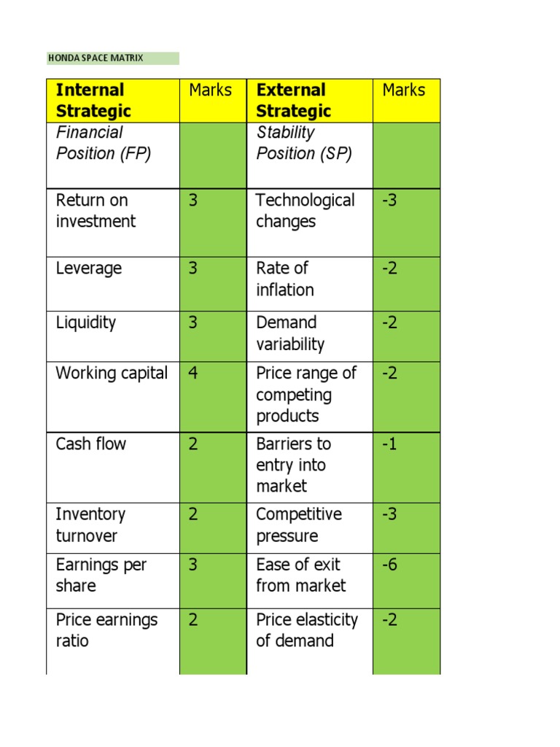Click the Working capital marks value 4
The image size is (560, 747).
[x=193, y=373]
